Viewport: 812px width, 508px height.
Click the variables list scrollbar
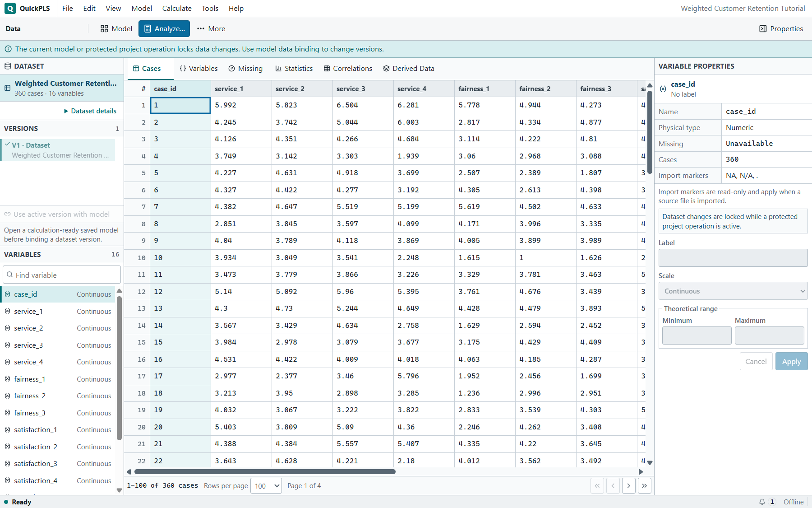tap(119, 368)
